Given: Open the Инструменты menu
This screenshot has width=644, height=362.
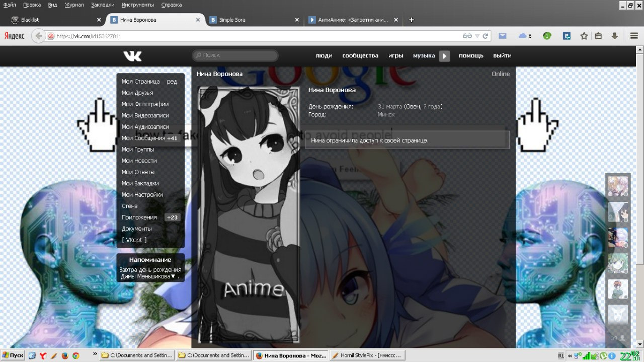Looking at the screenshot, I should 137,5.
